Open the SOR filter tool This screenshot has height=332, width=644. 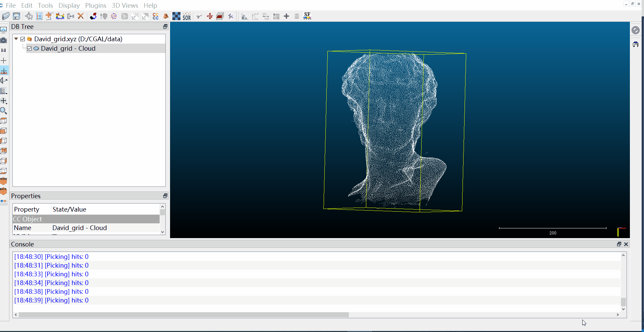(x=187, y=16)
